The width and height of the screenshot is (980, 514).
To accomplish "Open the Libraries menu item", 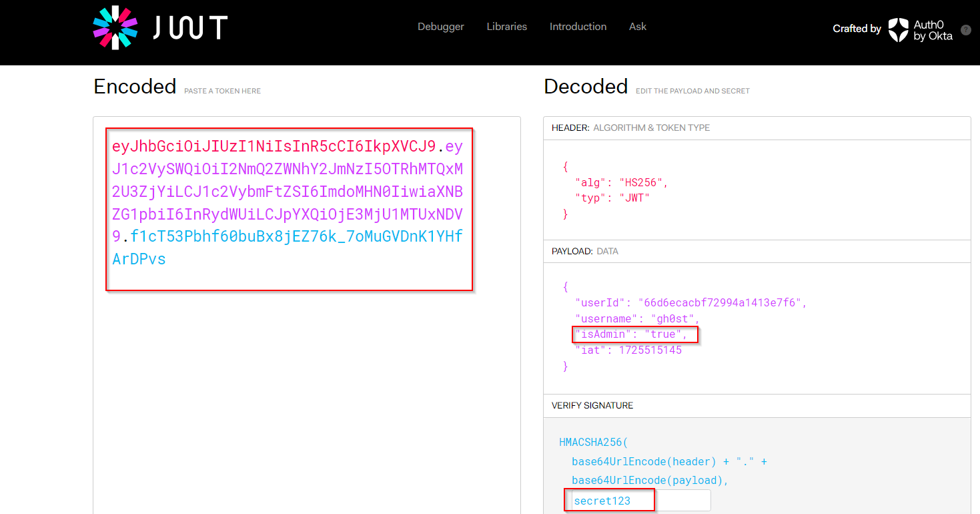I will coord(507,27).
